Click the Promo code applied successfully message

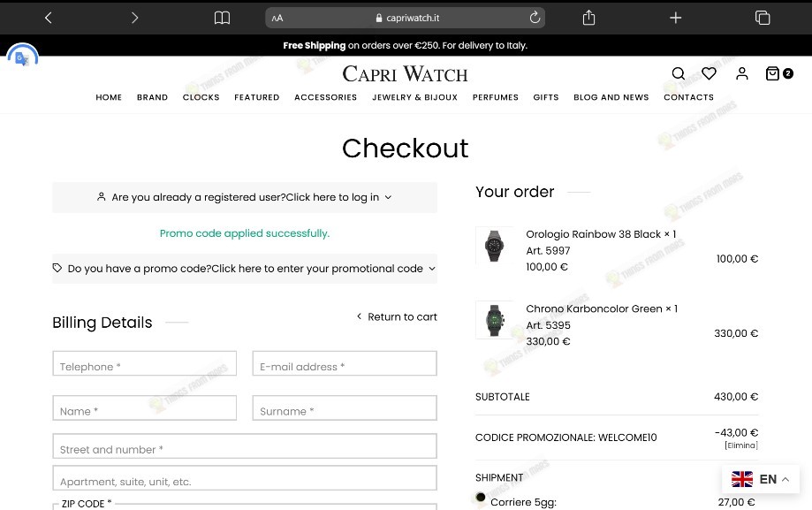245,233
